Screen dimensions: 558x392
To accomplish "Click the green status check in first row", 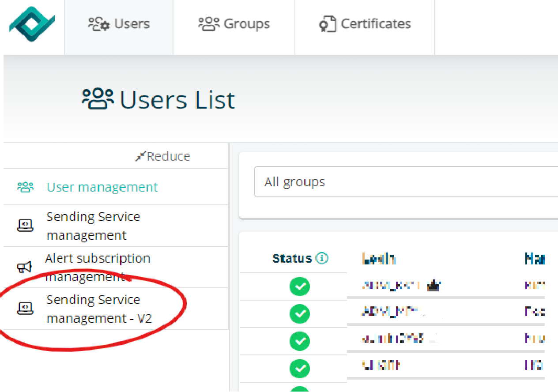I will pyautogui.click(x=300, y=286).
